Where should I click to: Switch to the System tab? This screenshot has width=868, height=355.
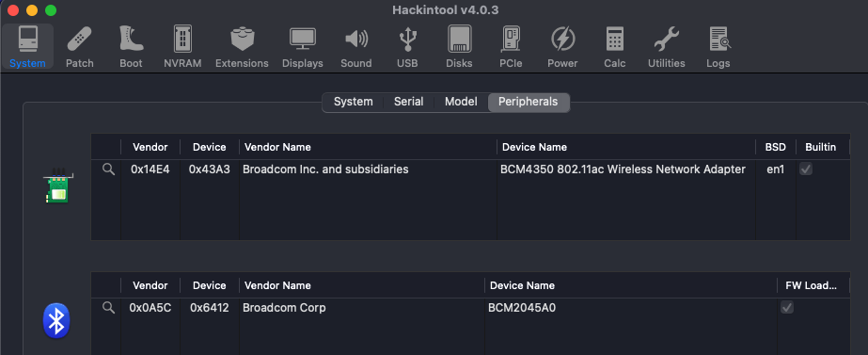click(x=354, y=102)
